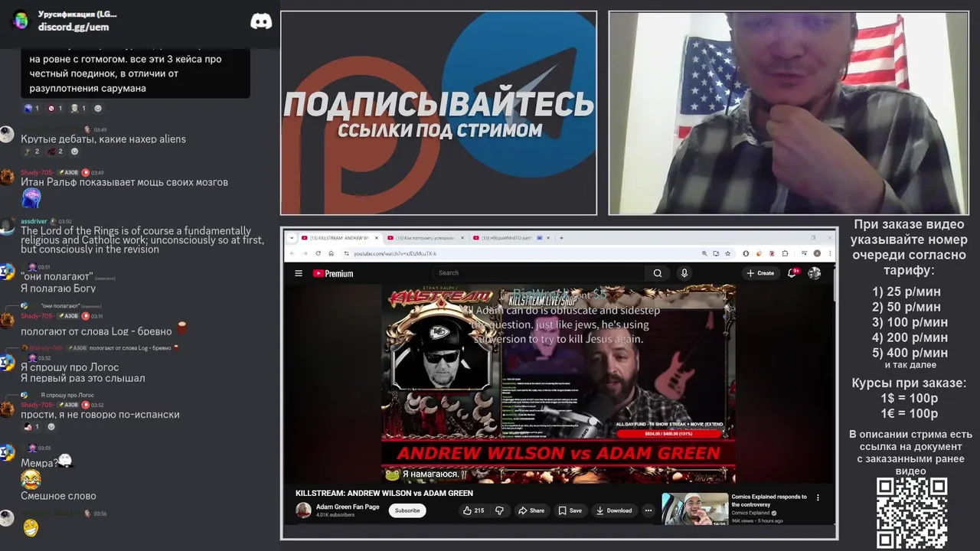Screen dimensions: 980x551
Task: Switch to the second browser tab
Action: click(x=425, y=238)
